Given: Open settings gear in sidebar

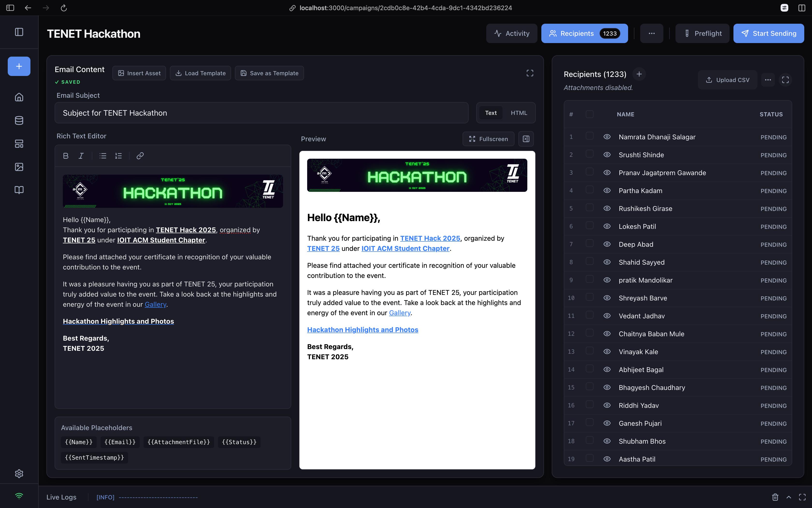Looking at the screenshot, I should (19, 473).
